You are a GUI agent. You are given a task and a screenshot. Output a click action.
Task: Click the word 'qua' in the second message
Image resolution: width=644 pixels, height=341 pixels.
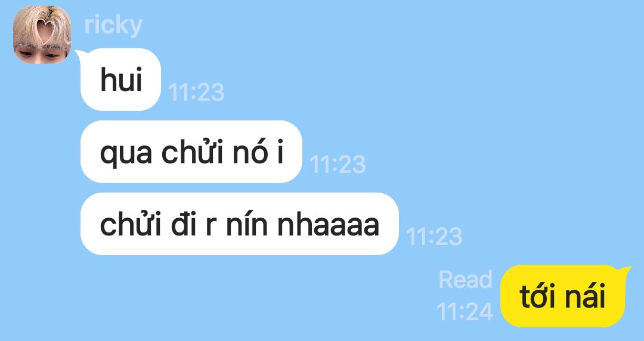126,156
